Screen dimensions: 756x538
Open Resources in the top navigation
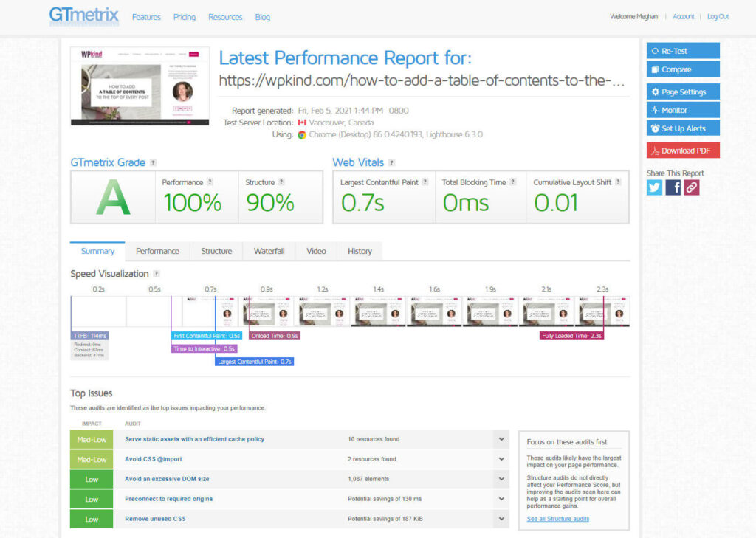pos(225,18)
